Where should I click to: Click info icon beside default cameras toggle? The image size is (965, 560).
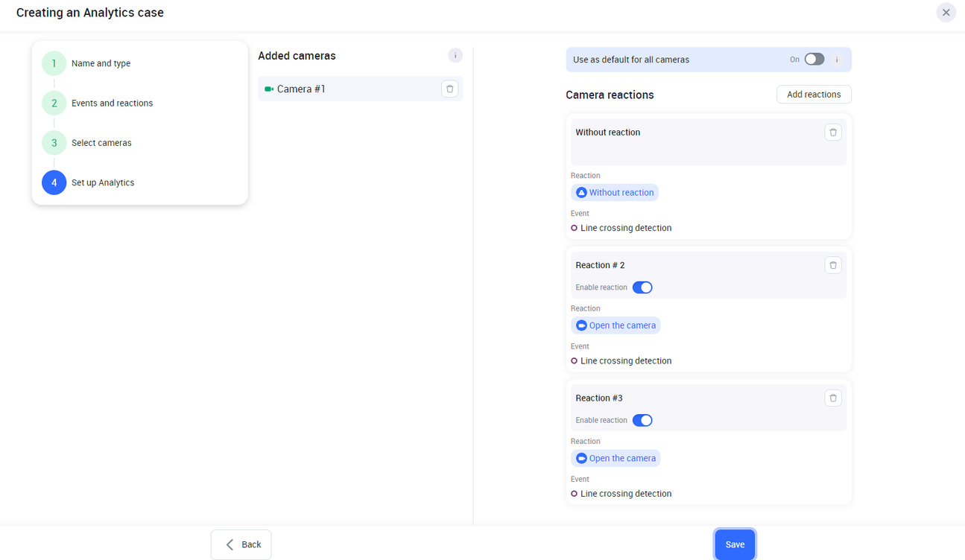tap(837, 60)
